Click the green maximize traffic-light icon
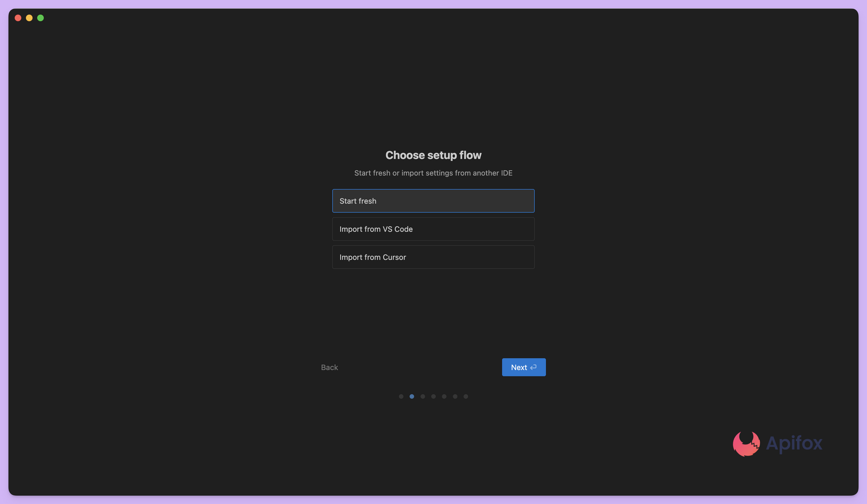Viewport: 867px width, 504px height. (x=40, y=18)
